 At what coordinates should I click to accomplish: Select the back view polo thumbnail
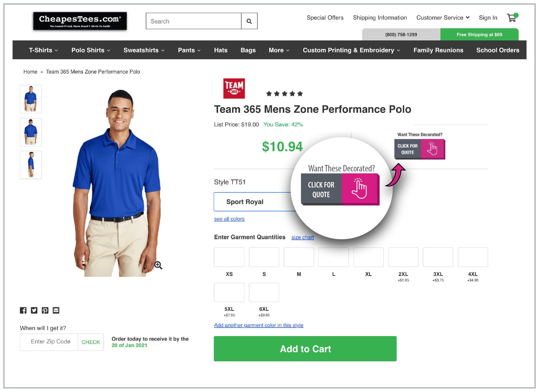[x=31, y=132]
